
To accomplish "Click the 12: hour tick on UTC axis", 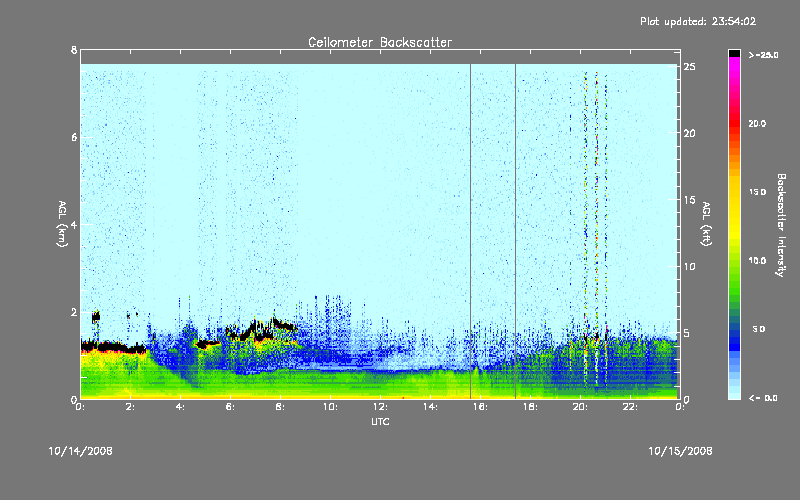I will [x=380, y=407].
